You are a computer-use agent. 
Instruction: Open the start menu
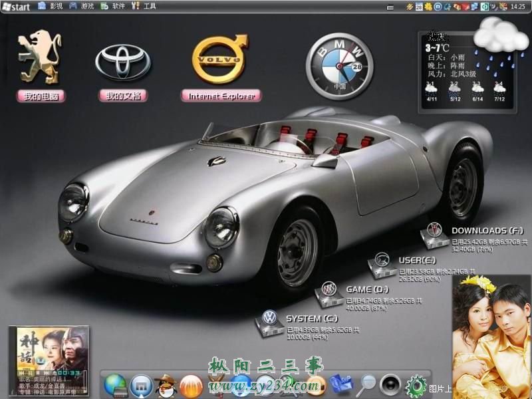(x=15, y=6)
